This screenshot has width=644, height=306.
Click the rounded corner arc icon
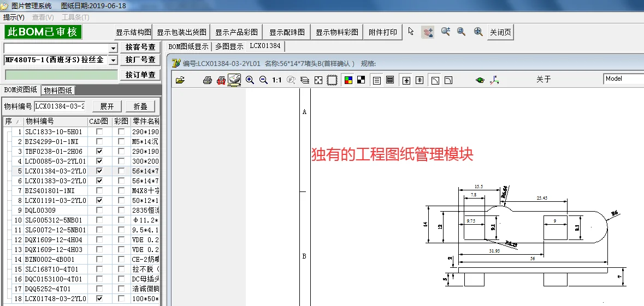448,80
